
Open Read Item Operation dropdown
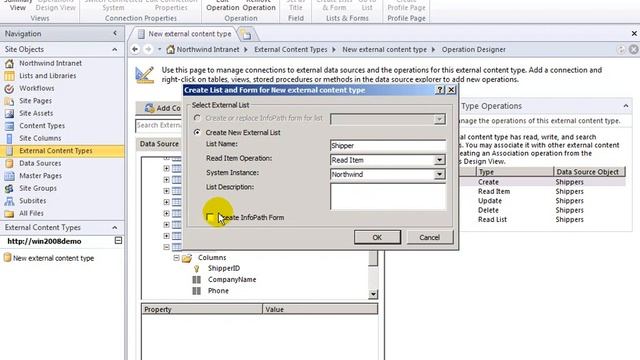pyautogui.click(x=439, y=160)
